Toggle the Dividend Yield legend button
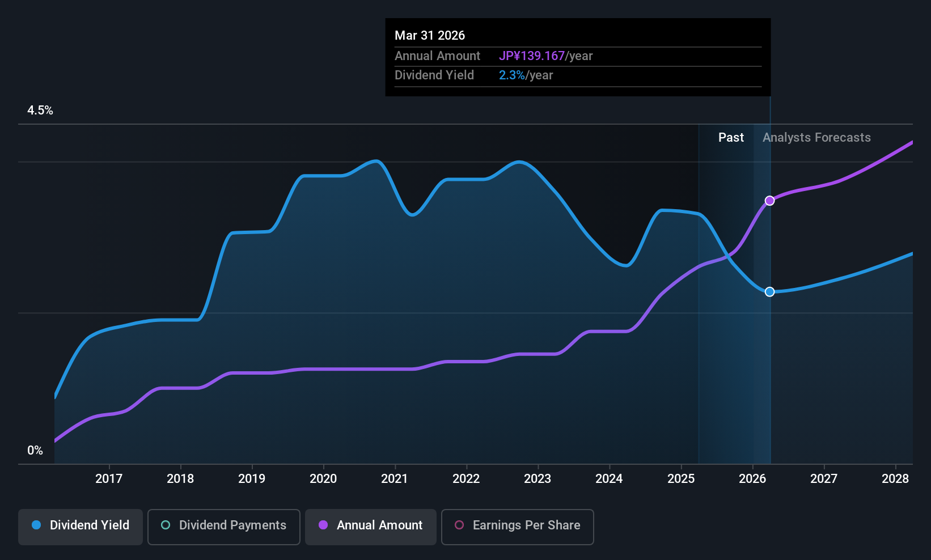This screenshot has width=931, height=560. 81,527
